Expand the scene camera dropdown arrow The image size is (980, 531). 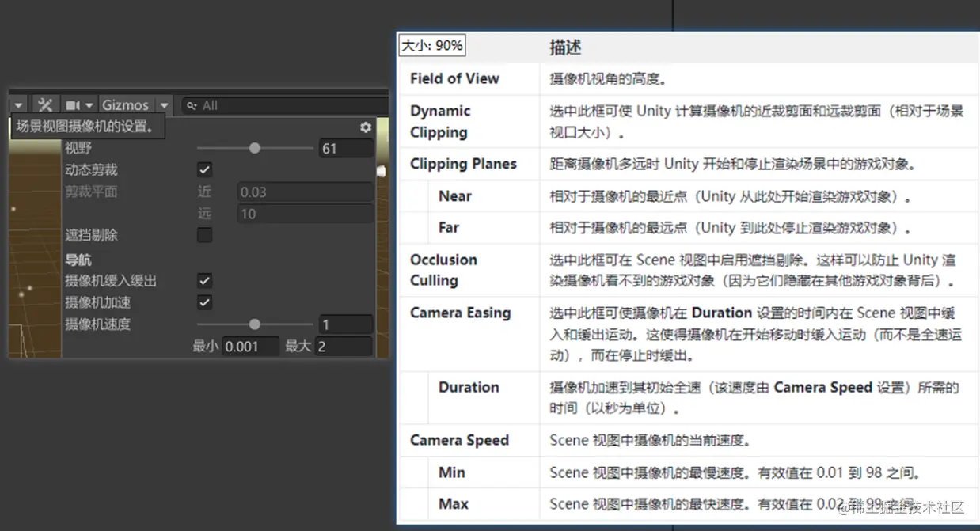[x=89, y=105]
